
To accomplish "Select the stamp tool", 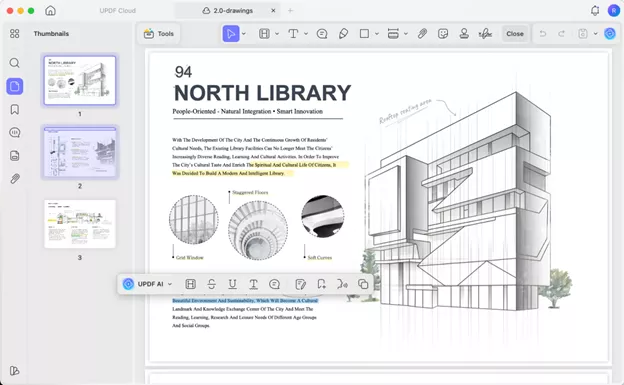I will (x=464, y=34).
